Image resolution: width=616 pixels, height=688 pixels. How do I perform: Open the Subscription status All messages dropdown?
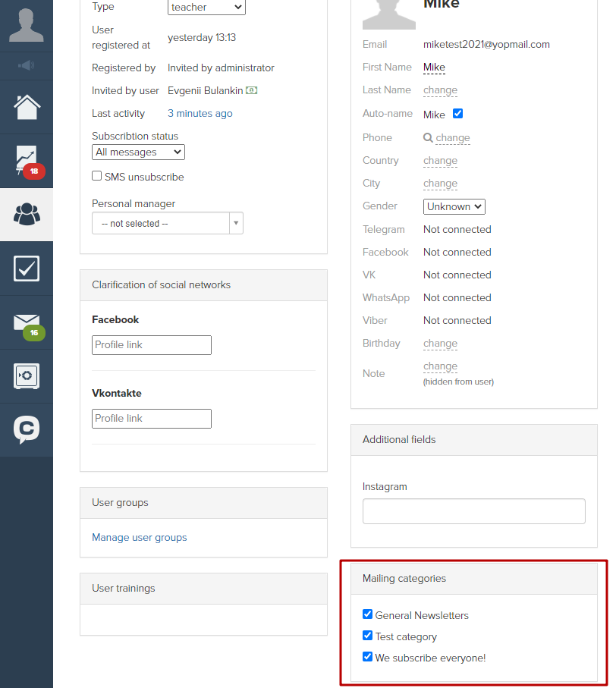(x=138, y=152)
